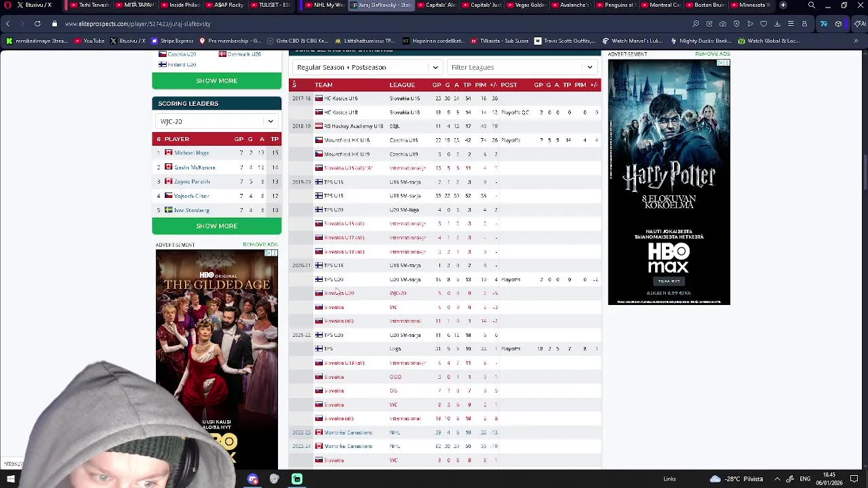Click REMOVE ADS above the Gilded Age ad
868x488 pixels.
260,245
